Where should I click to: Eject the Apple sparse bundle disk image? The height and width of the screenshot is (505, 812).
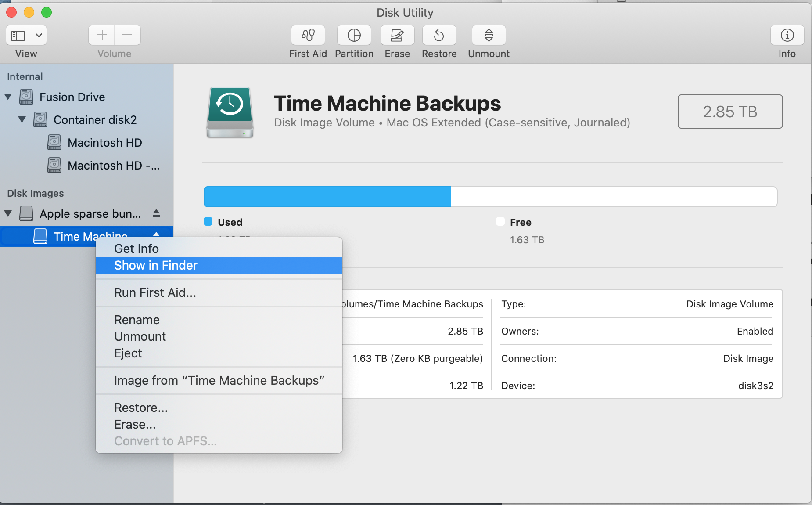point(156,213)
